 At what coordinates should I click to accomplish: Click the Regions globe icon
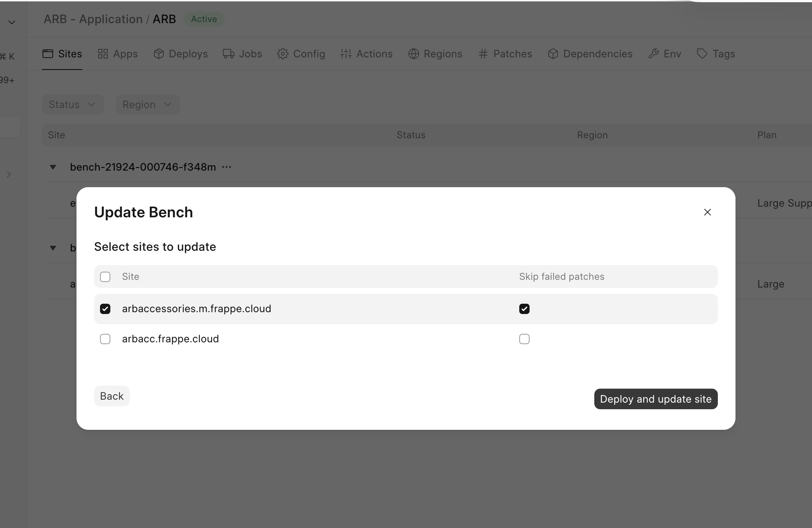click(413, 54)
